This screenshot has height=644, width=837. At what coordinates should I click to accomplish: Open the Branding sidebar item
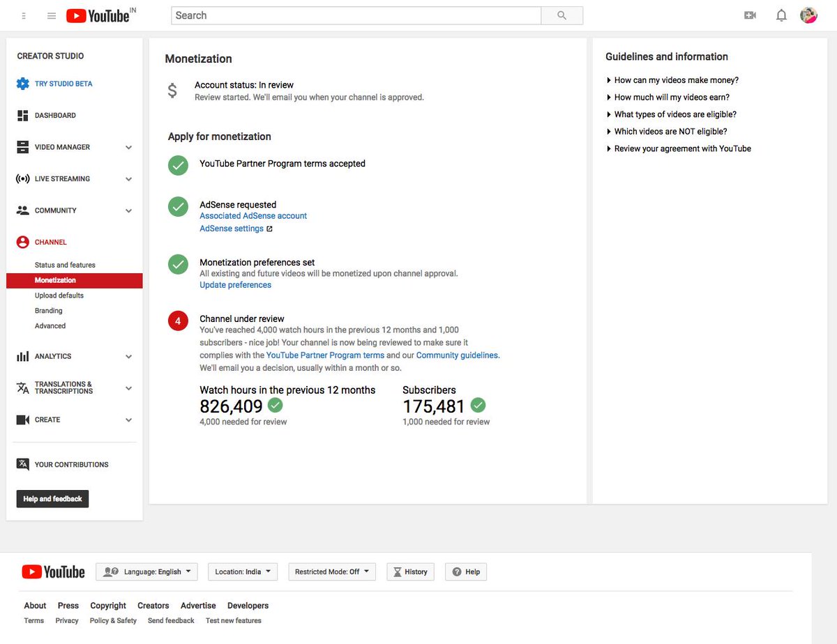[x=49, y=311]
